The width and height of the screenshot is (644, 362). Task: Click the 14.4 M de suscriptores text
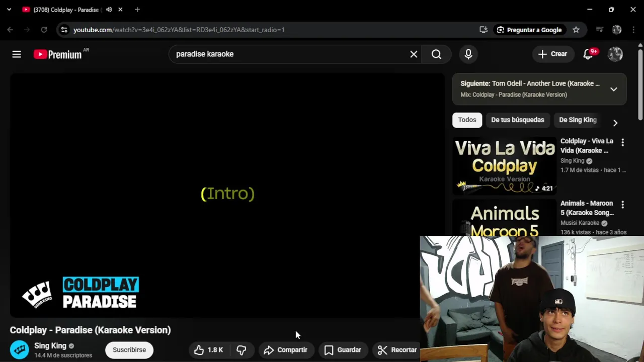coord(63,355)
